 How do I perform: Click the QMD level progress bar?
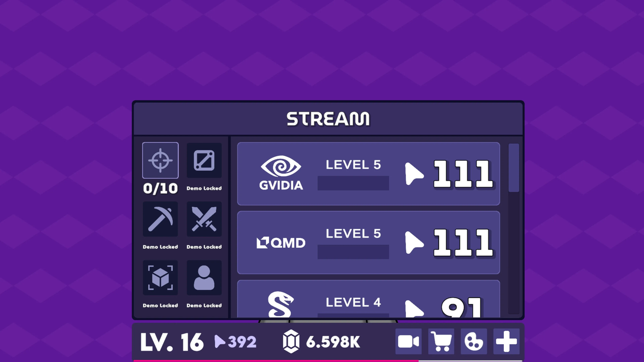tap(353, 252)
